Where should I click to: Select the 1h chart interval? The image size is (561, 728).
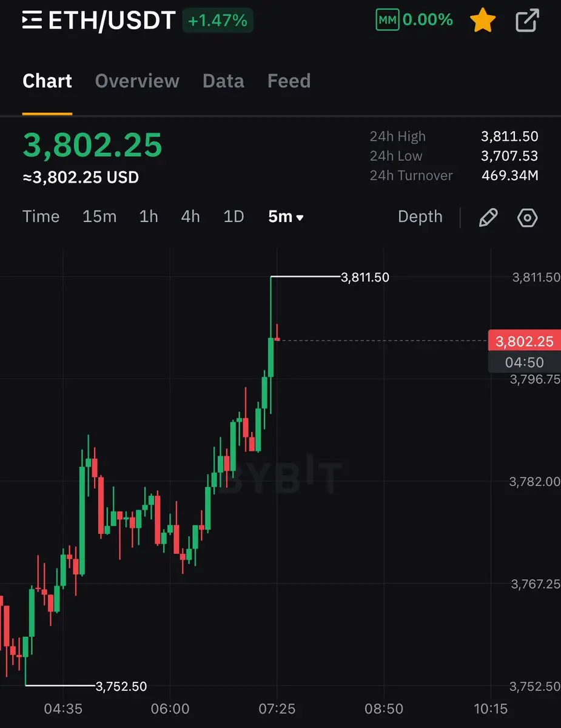pos(149,217)
